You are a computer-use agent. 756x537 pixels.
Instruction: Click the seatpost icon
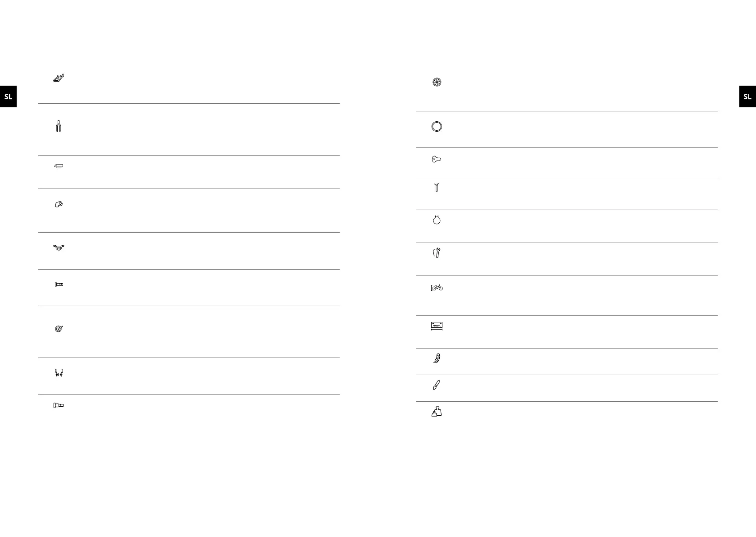point(437,187)
